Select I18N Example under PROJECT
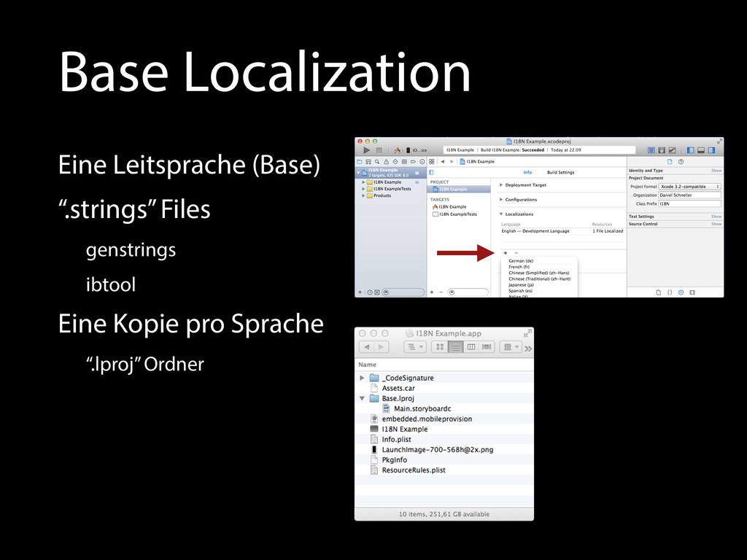Image resolution: width=747 pixels, height=560 pixels. 460,189
